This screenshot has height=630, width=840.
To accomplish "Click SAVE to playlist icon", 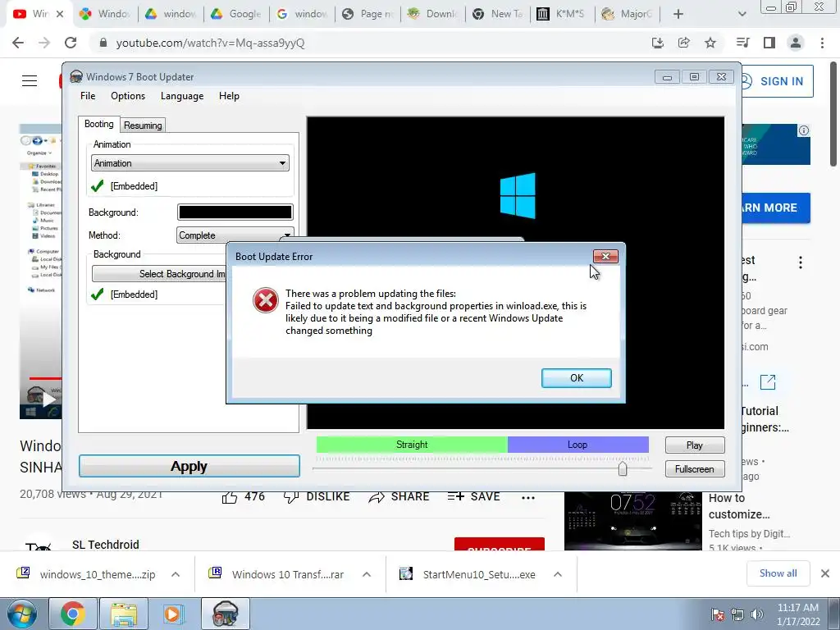I will tap(456, 497).
